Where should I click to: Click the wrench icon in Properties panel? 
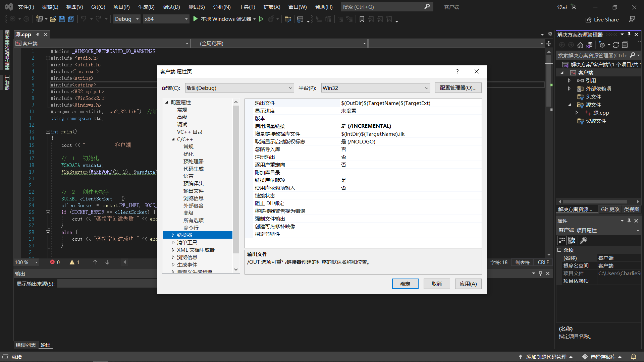[x=583, y=240]
